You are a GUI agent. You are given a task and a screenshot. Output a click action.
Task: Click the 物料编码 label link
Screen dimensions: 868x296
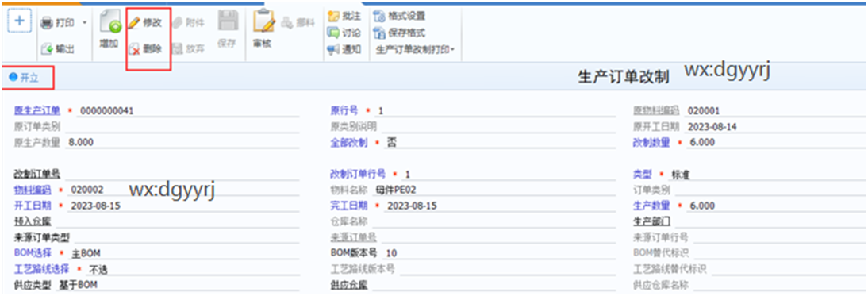(x=32, y=190)
